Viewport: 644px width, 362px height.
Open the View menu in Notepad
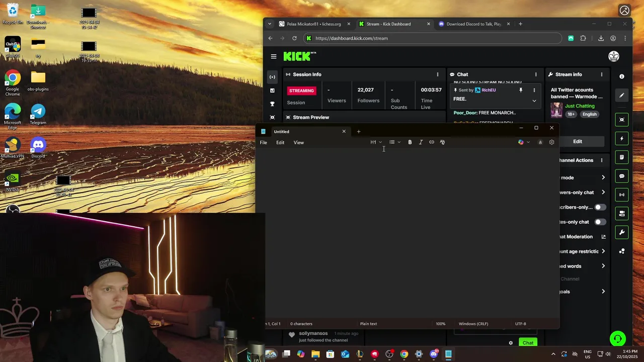pyautogui.click(x=299, y=142)
